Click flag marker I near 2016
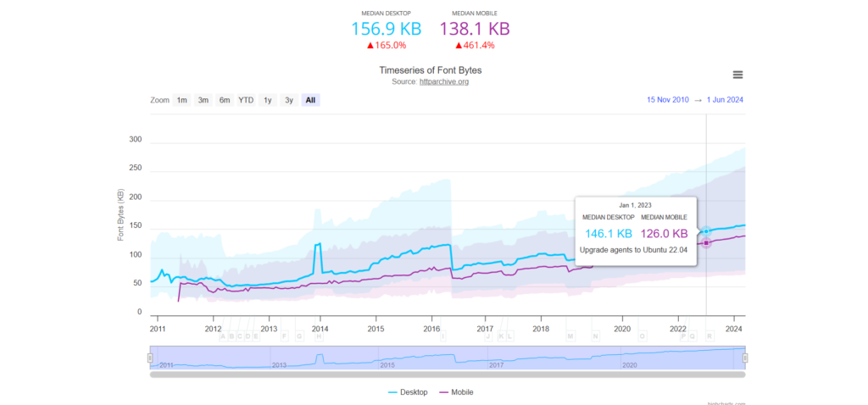Screen dimensions: 868x405 (442, 336)
